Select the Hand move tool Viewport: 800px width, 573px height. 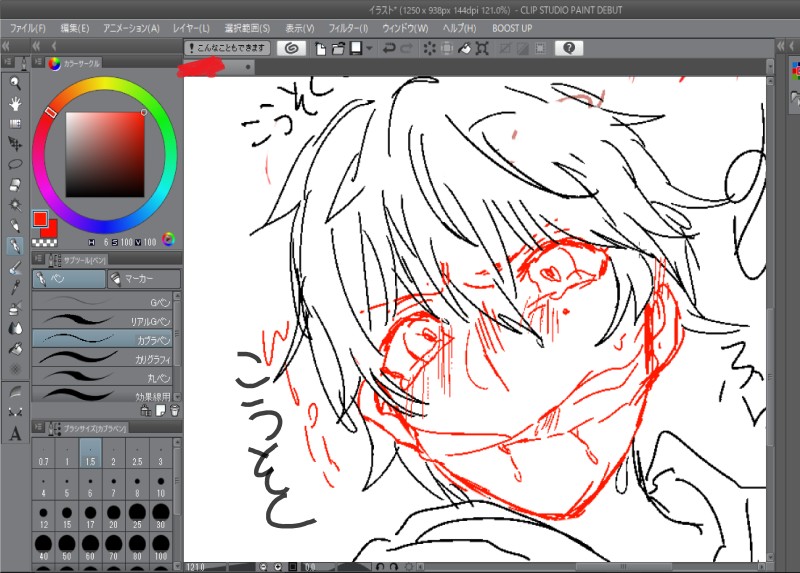click(15, 104)
